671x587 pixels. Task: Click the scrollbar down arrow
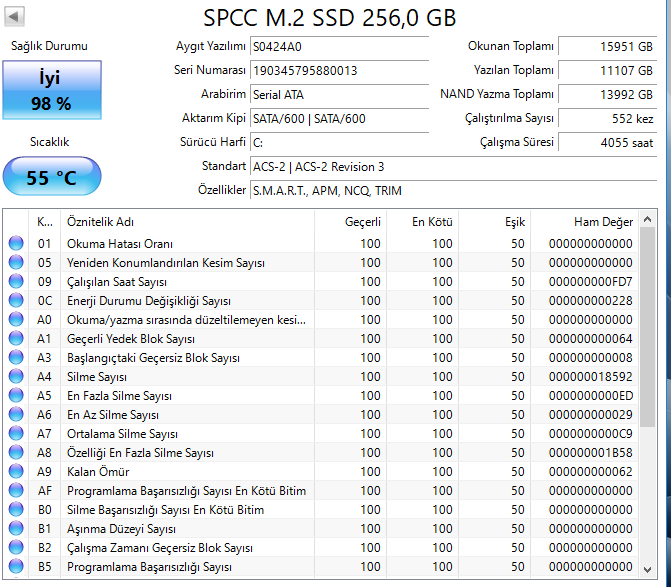[647, 569]
